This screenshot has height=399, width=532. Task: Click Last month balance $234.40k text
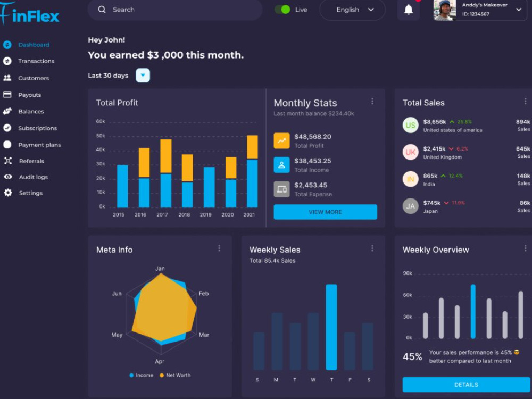314,114
